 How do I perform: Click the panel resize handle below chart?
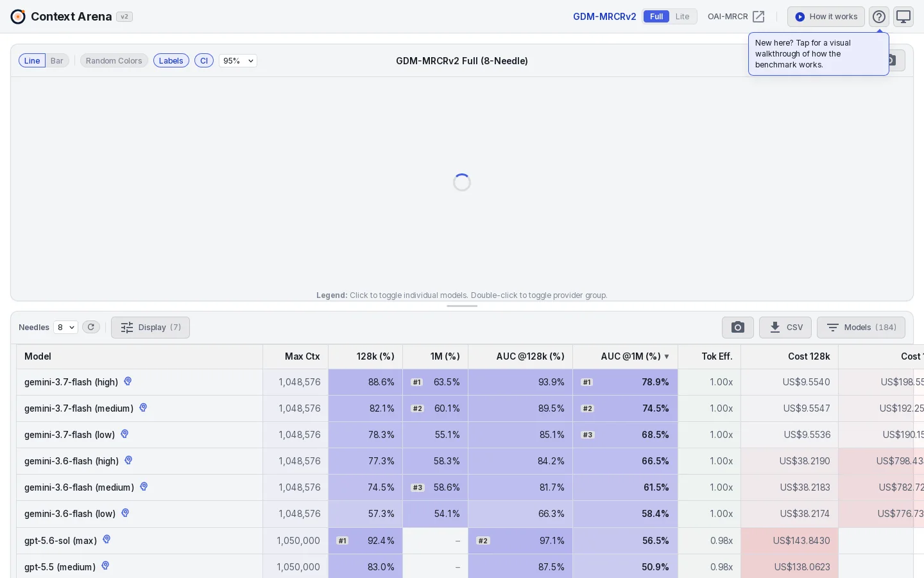click(x=462, y=306)
